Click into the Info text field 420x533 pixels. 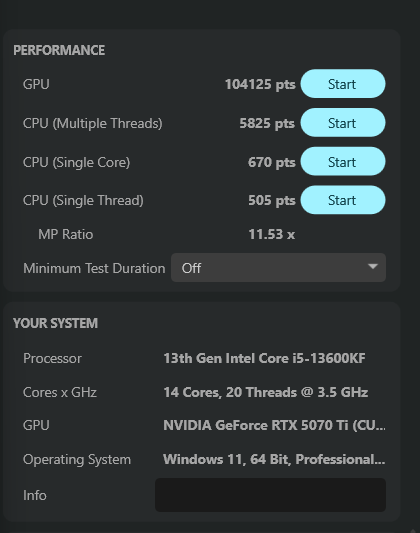[x=270, y=495]
